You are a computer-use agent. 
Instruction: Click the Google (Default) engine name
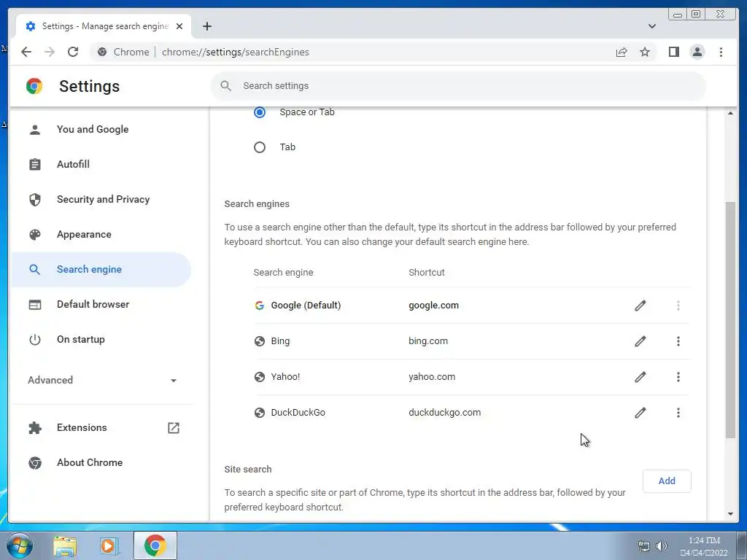pyautogui.click(x=306, y=306)
